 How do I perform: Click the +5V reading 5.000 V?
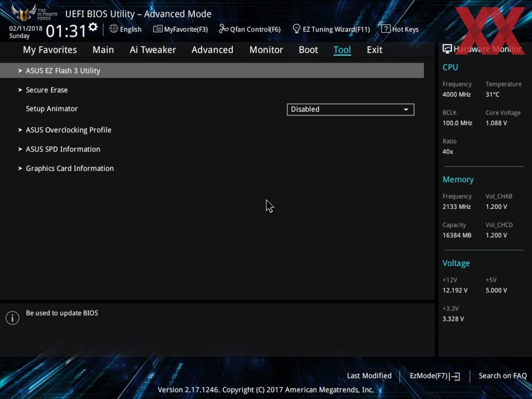pos(496,290)
